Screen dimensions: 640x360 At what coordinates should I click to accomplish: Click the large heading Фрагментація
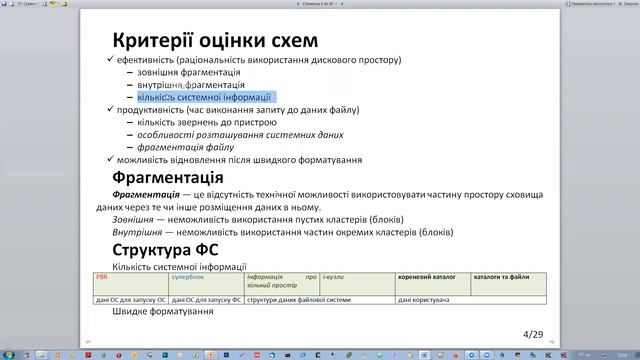click(x=168, y=178)
